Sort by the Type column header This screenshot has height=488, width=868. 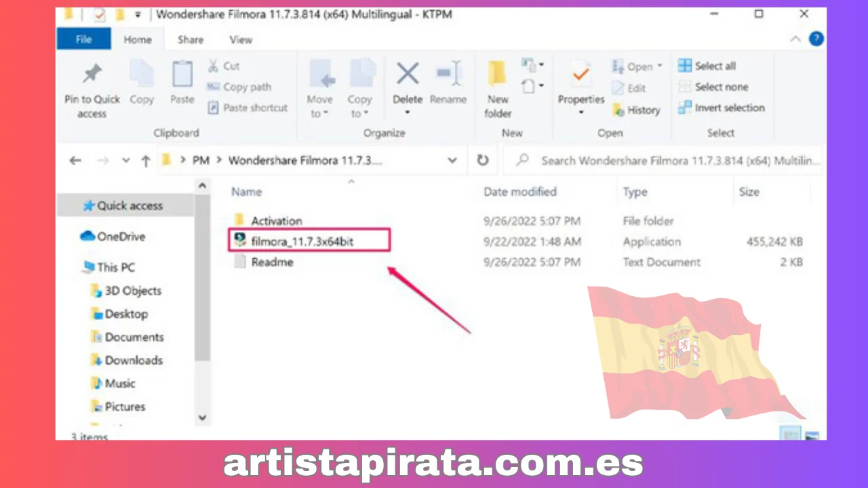click(635, 192)
